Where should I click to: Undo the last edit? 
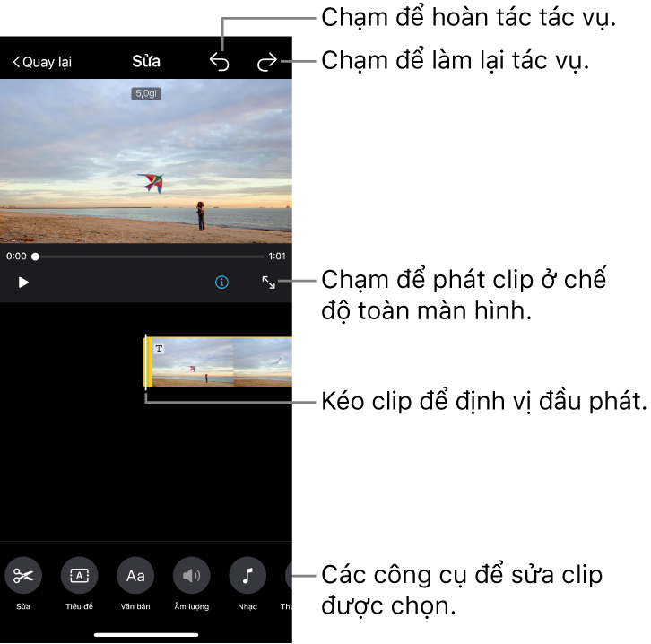click(220, 62)
